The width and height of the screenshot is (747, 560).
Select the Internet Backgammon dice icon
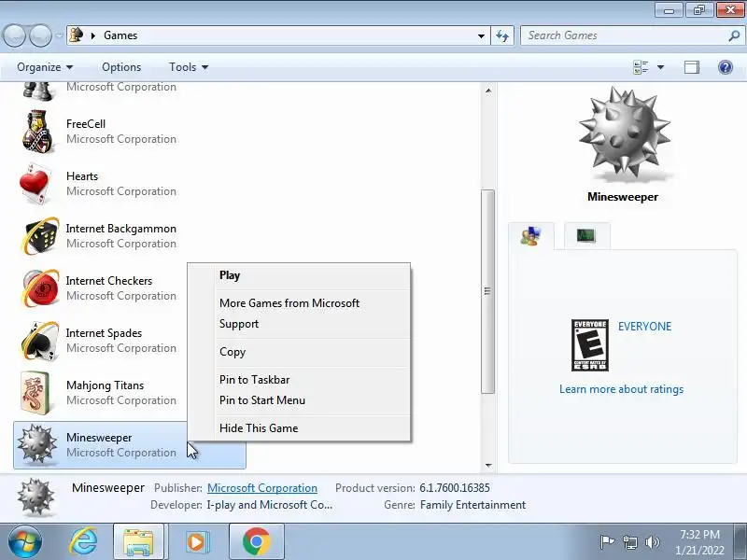click(x=39, y=236)
